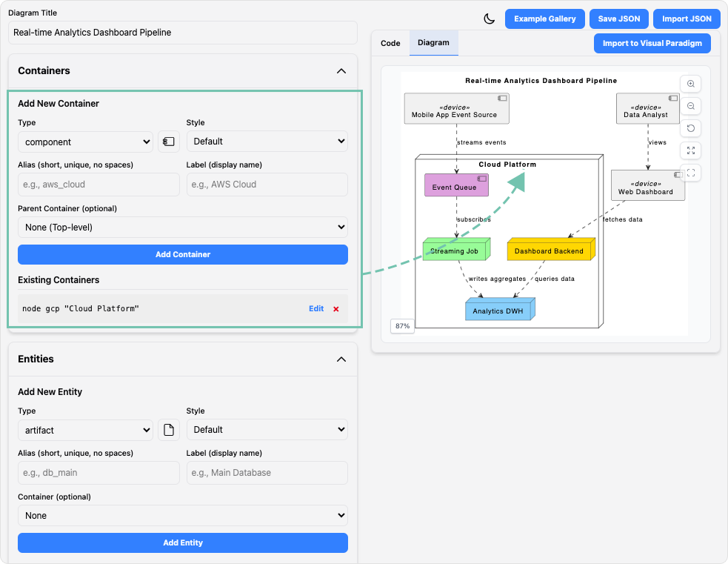Click the entity Alias input field

(x=99, y=473)
